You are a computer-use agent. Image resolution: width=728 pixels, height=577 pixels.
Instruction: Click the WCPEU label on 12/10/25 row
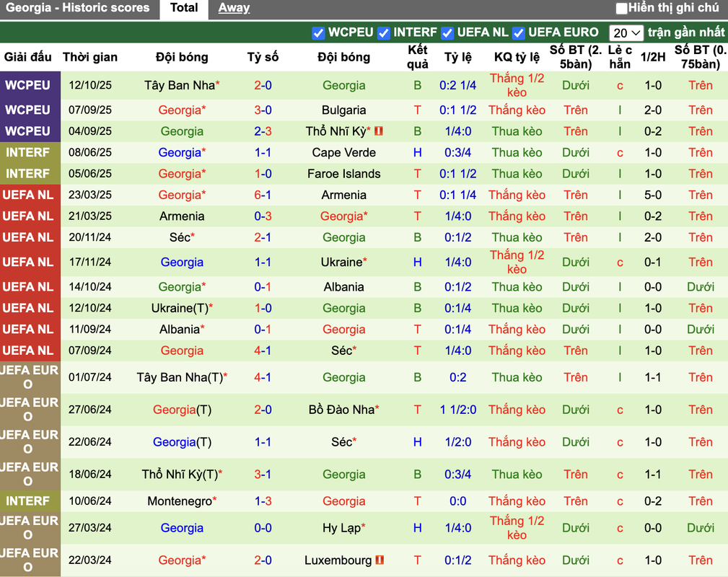click(28, 85)
